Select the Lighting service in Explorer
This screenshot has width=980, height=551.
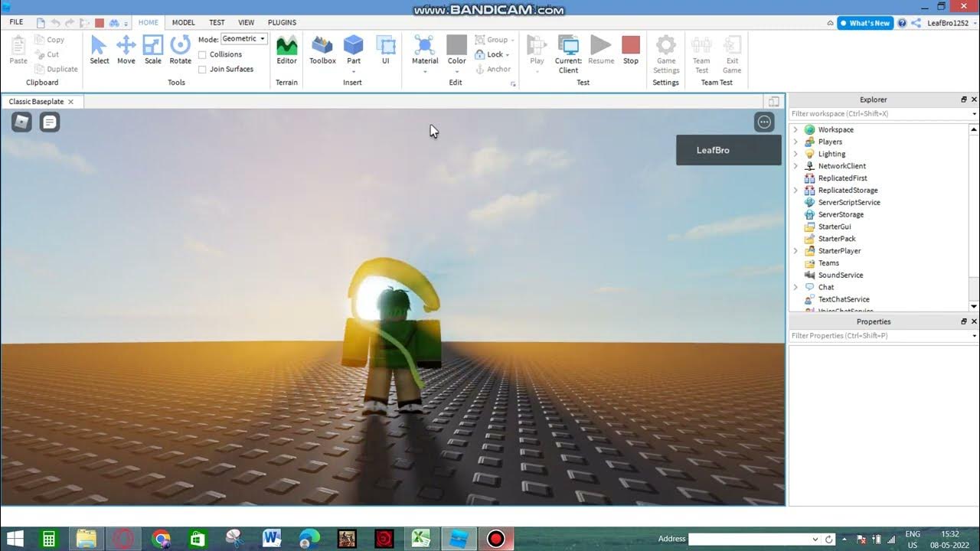[x=831, y=154]
